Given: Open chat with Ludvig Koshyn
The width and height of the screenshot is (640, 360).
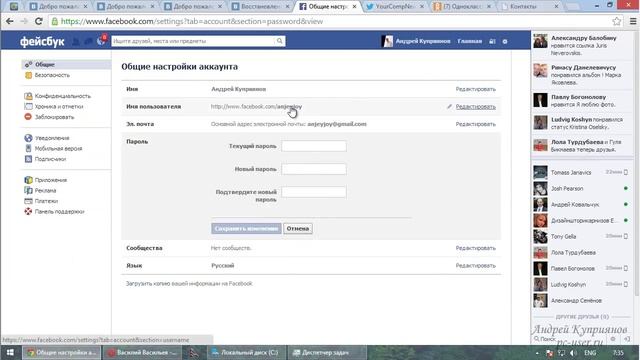Looking at the screenshot, I should (x=582, y=284).
